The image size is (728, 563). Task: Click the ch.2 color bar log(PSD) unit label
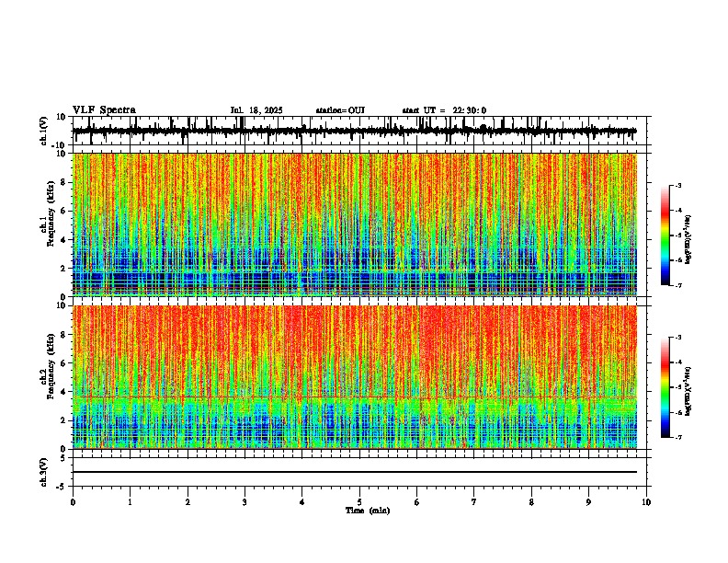coord(688,392)
